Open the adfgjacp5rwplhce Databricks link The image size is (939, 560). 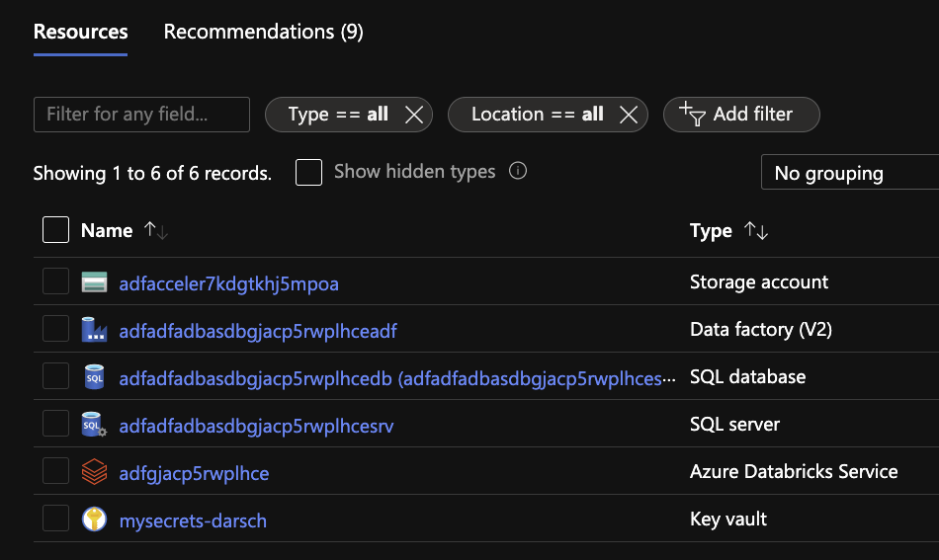pos(194,473)
